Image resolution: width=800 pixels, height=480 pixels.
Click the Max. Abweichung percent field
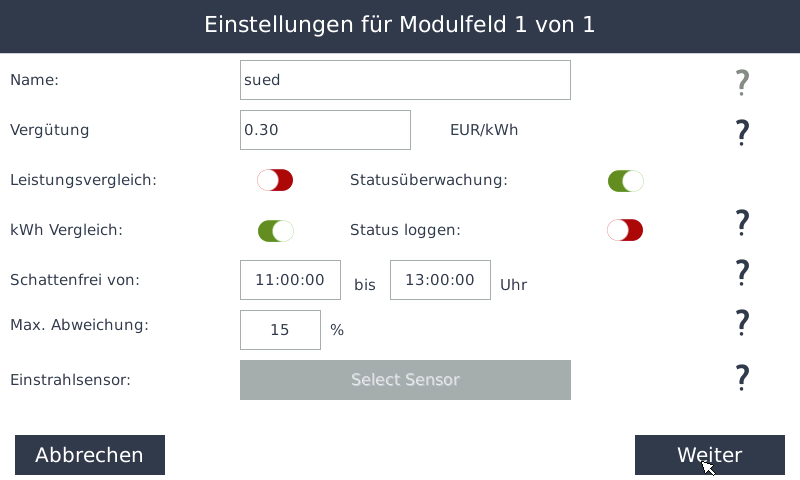point(280,330)
